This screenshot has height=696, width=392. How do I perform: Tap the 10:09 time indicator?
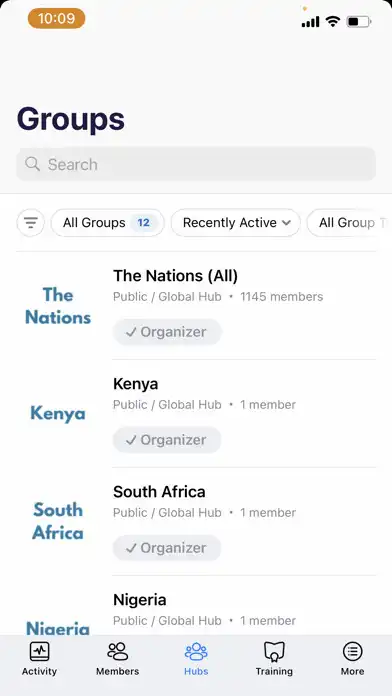(56, 18)
